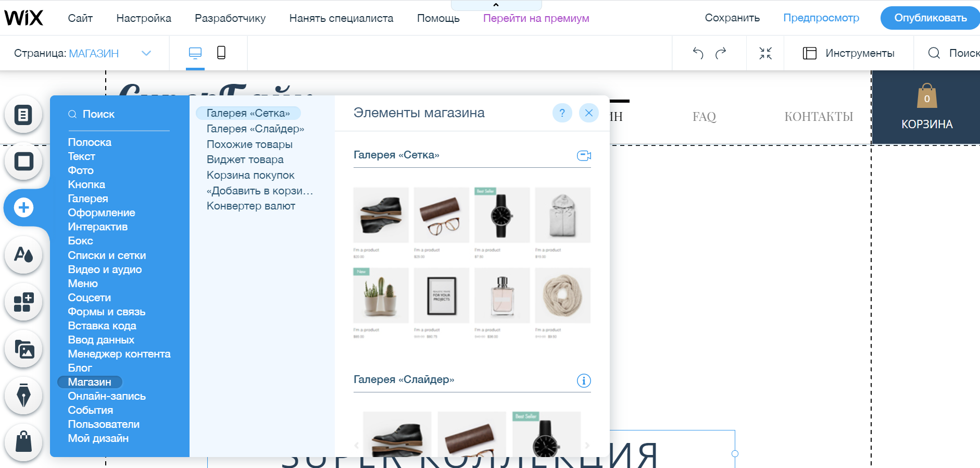This screenshot has width=980, height=468.
Task: Switch to desktop view icon
Action: coord(195,53)
